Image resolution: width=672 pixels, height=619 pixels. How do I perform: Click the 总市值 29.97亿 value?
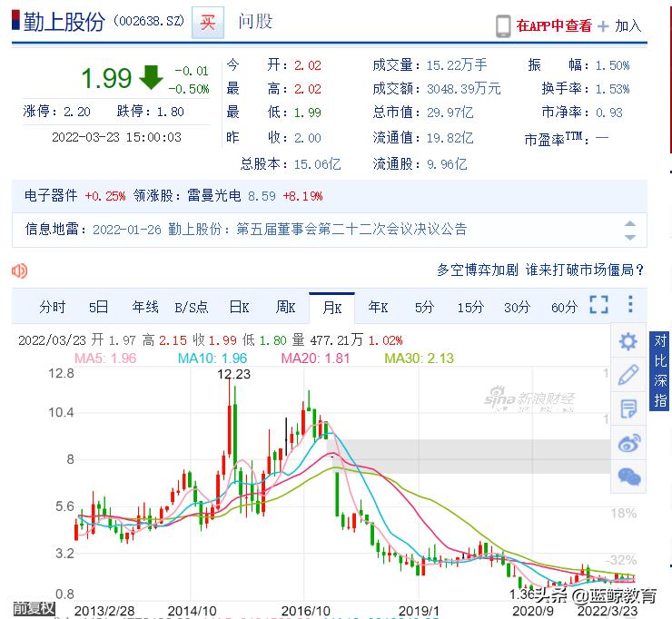[450, 113]
